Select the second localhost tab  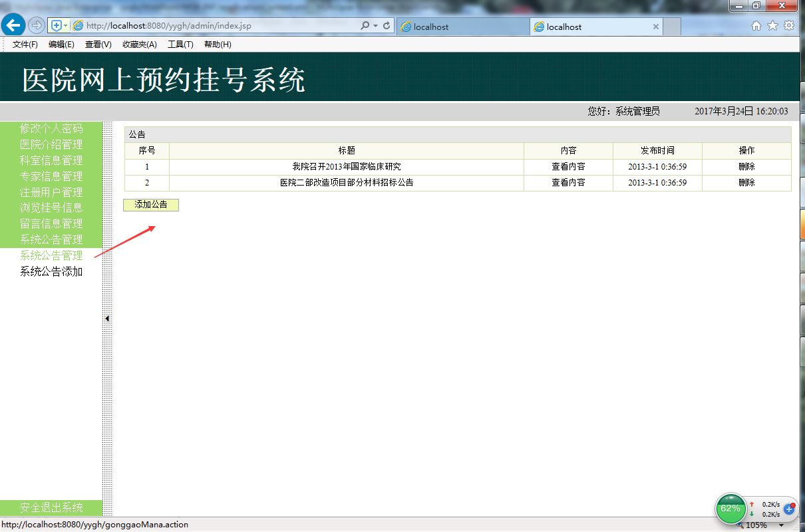597,27
